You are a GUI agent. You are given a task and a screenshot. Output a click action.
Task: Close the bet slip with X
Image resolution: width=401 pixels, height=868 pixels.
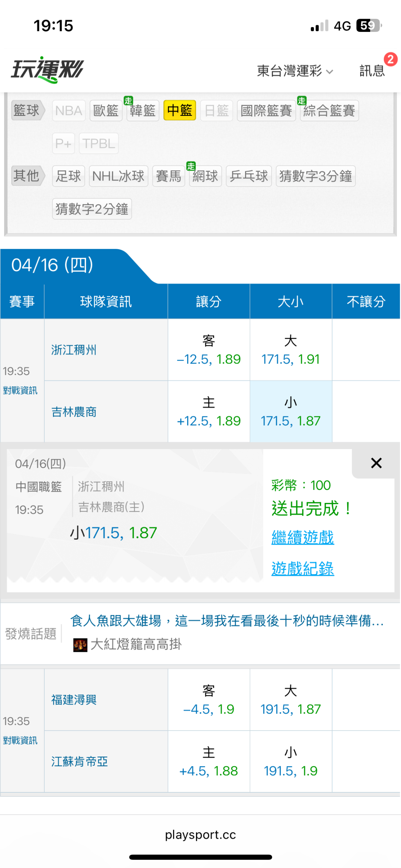coord(376,463)
